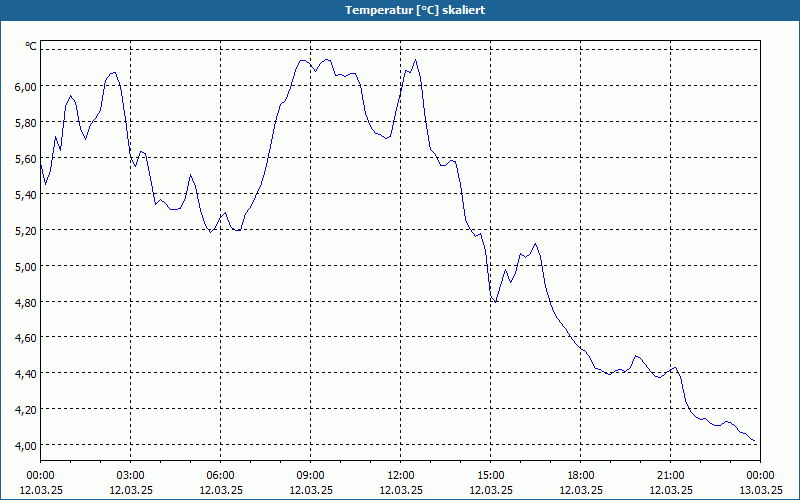This screenshot has height=500, width=800.
Task: Click the 06:00 time axis label
Action: (220, 476)
